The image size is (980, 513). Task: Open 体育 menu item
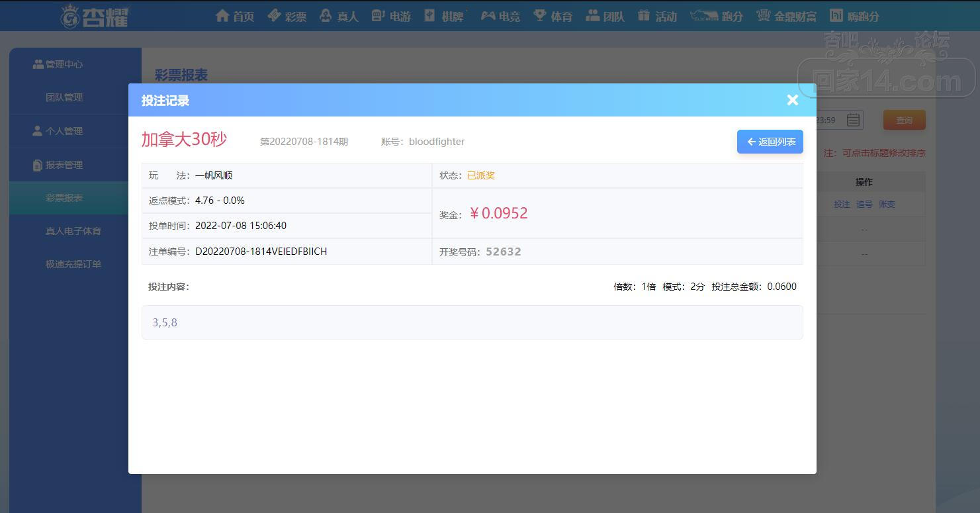click(562, 17)
